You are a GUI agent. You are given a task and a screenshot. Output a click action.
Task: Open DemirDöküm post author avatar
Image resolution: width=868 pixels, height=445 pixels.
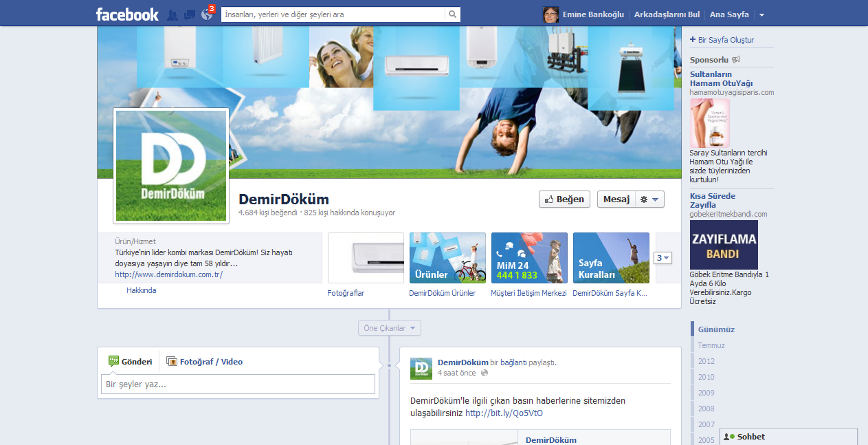tap(421, 369)
